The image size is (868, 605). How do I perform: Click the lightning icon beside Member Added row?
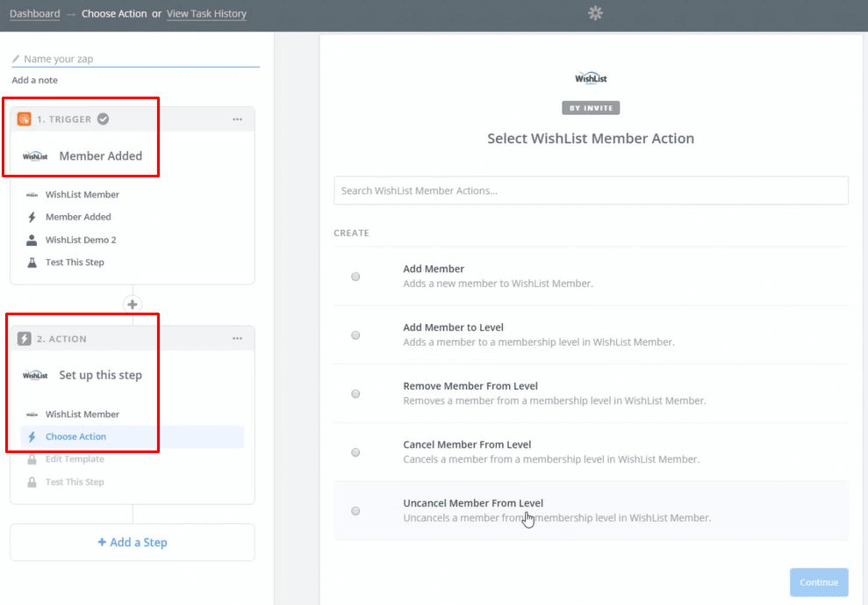pyautogui.click(x=32, y=217)
